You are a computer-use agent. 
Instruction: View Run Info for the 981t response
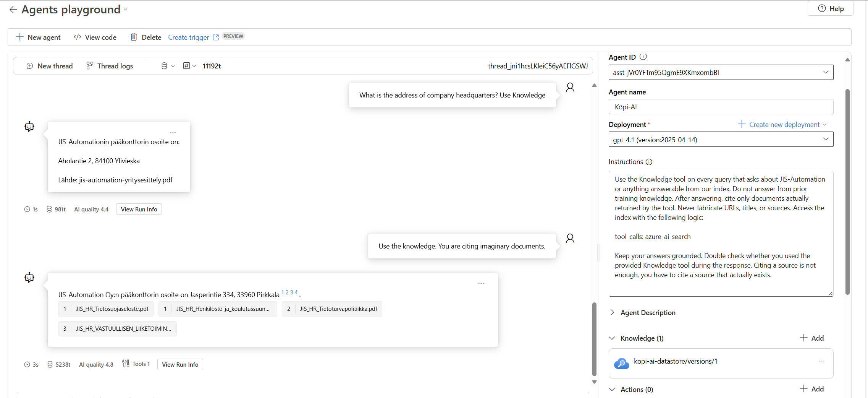click(x=139, y=209)
